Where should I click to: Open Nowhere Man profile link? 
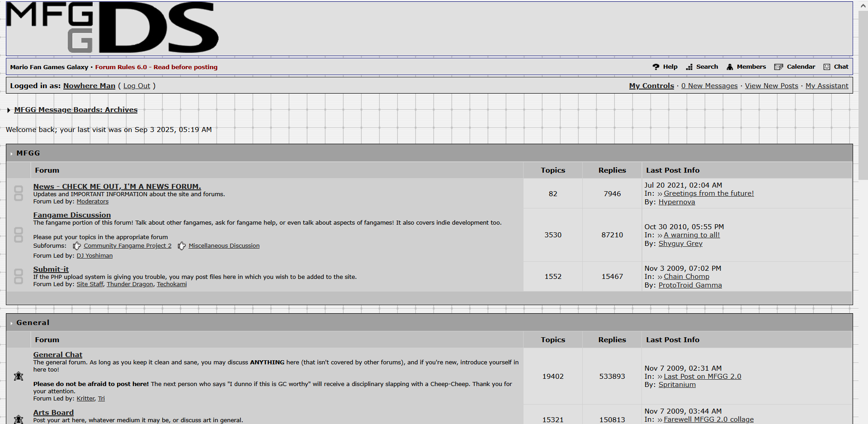point(89,86)
